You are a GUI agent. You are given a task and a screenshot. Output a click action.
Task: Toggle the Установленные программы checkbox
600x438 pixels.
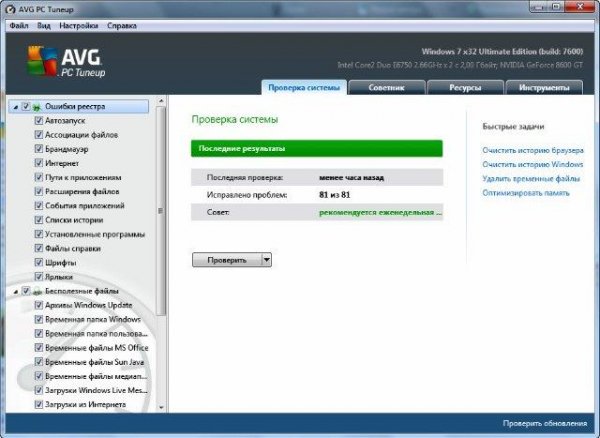coord(38,234)
